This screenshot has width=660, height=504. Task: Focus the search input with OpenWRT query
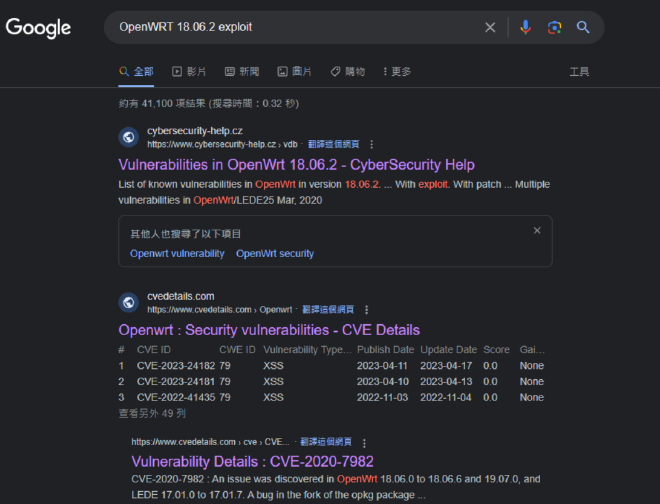click(295, 27)
